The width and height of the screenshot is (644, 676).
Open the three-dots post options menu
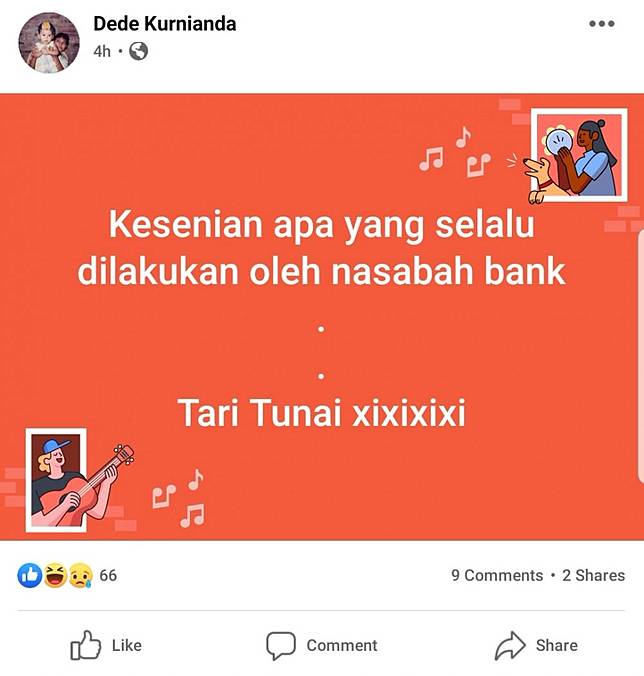[602, 23]
